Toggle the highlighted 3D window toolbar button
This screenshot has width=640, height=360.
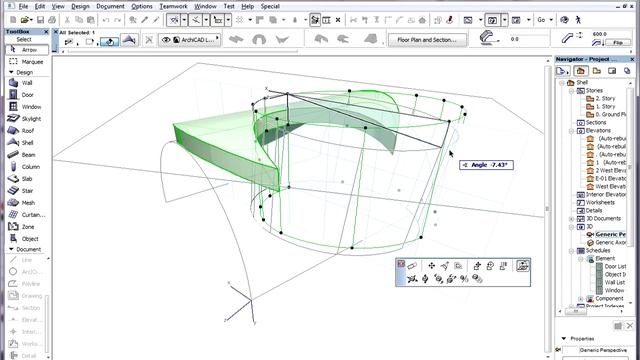coord(492,20)
